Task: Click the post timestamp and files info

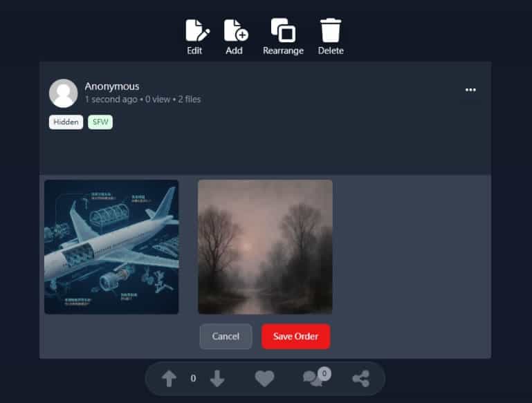Action: (x=143, y=100)
